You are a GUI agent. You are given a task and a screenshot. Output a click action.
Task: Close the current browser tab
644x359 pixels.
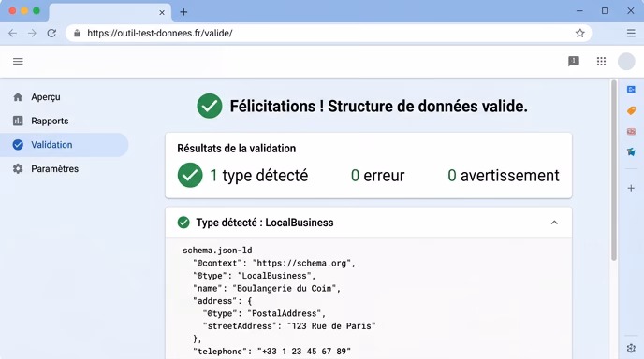point(162,12)
